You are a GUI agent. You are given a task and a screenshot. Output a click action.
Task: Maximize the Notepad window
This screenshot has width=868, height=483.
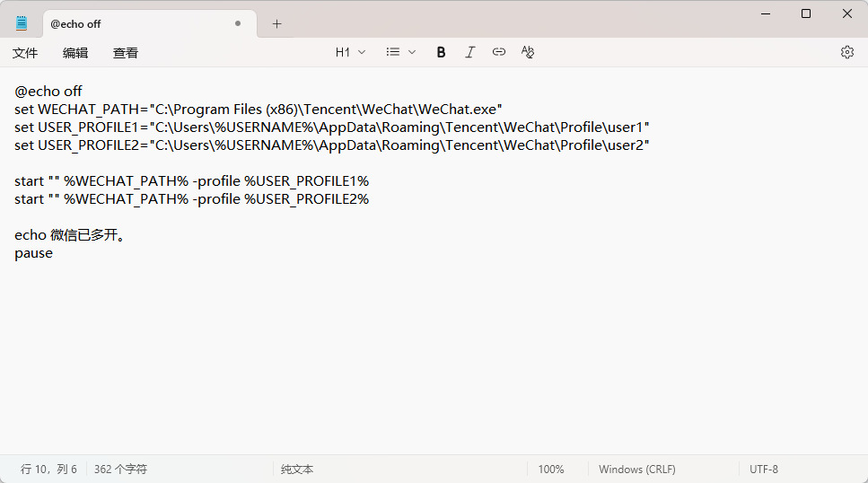806,13
